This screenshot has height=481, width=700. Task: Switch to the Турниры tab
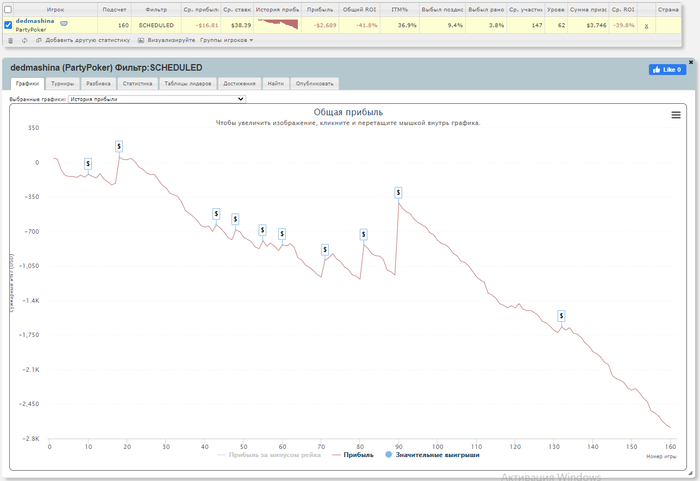62,84
